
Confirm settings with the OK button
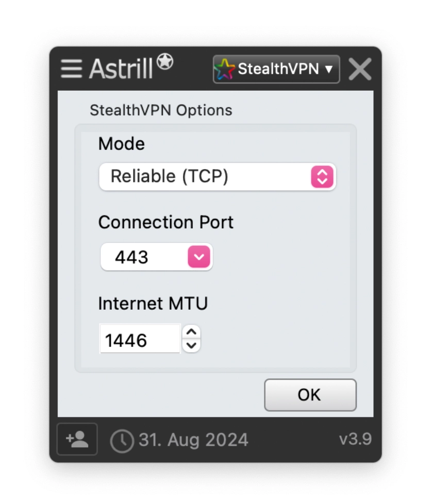click(x=310, y=394)
